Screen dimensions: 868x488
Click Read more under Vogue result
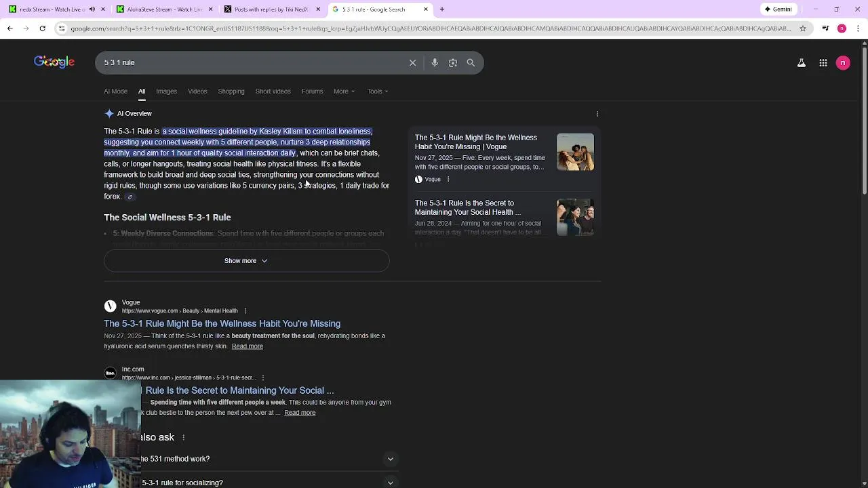[x=247, y=346]
